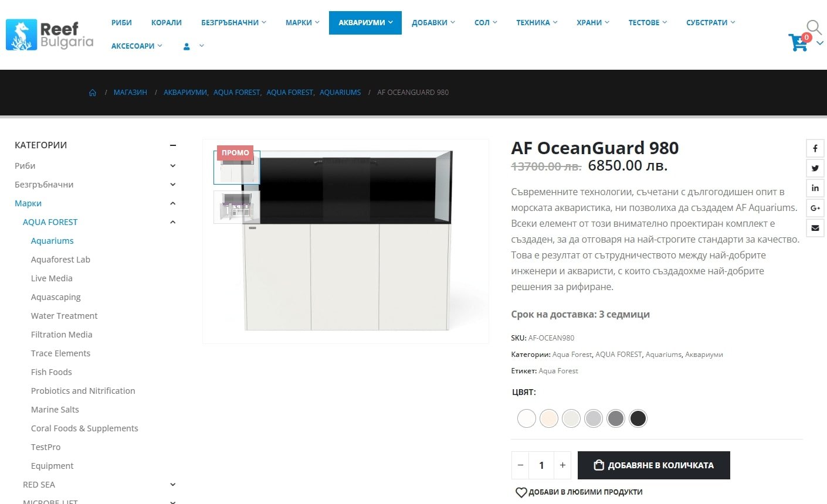Open the МАРКИ dropdown menu
827x504 pixels.
303,23
